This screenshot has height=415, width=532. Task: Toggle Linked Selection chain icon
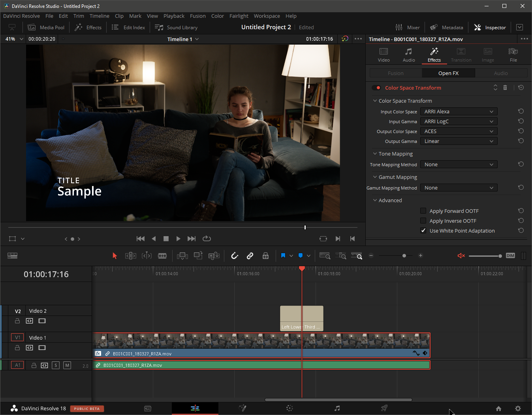click(250, 256)
